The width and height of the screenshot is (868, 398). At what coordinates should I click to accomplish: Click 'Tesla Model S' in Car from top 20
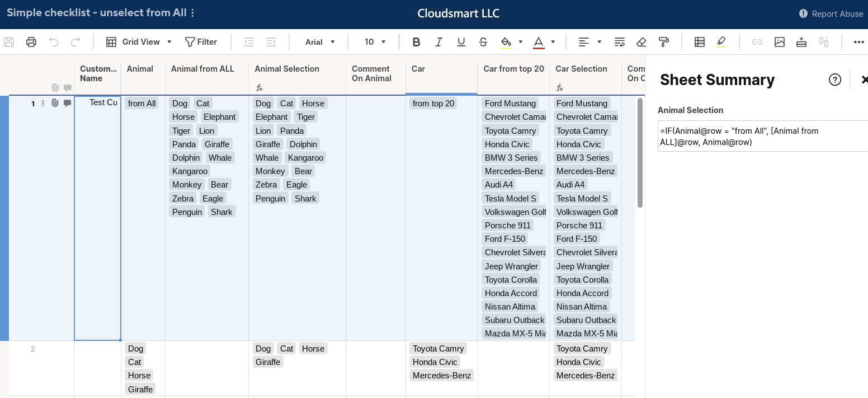(511, 198)
